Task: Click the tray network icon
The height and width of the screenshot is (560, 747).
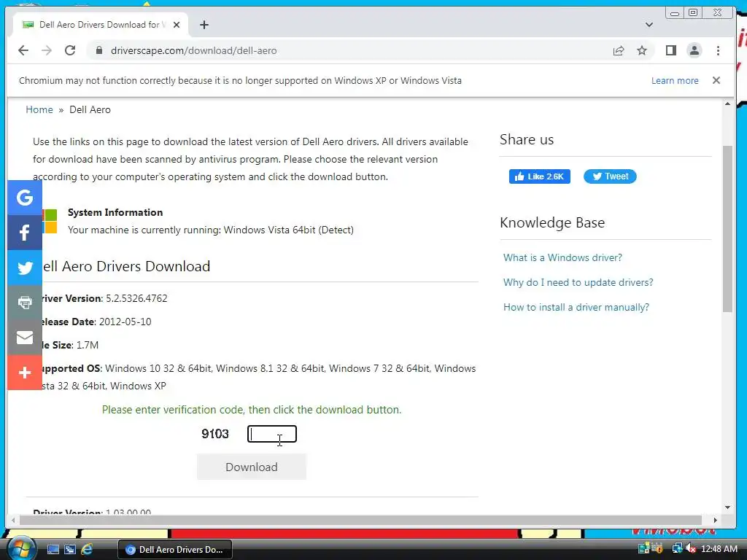Action: point(677,549)
